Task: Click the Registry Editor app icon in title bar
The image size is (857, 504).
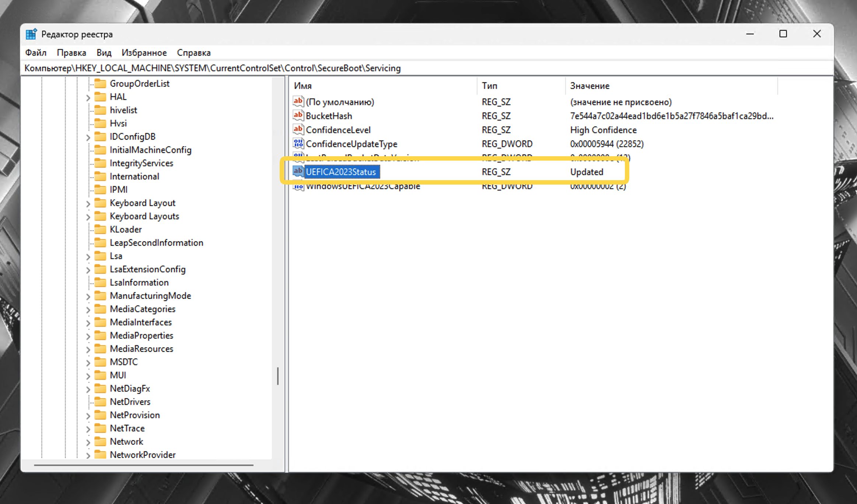Action: pos(31,34)
